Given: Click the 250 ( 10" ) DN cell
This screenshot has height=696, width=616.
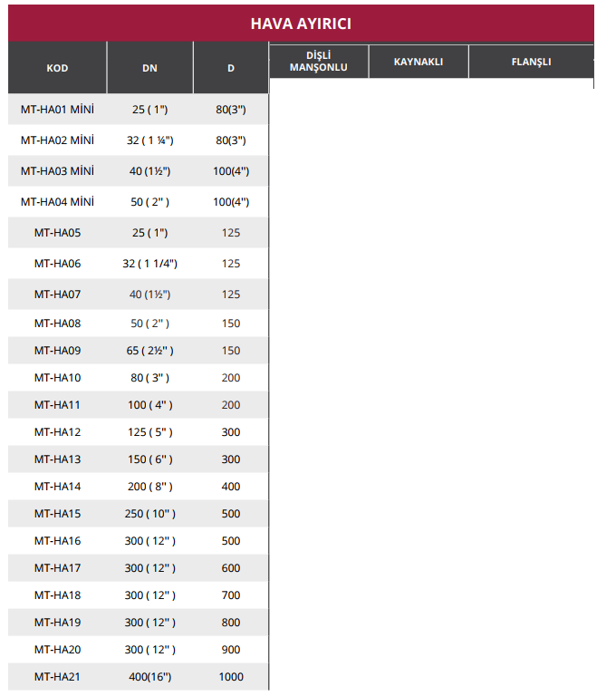Looking at the screenshot, I should pyautogui.click(x=150, y=514).
